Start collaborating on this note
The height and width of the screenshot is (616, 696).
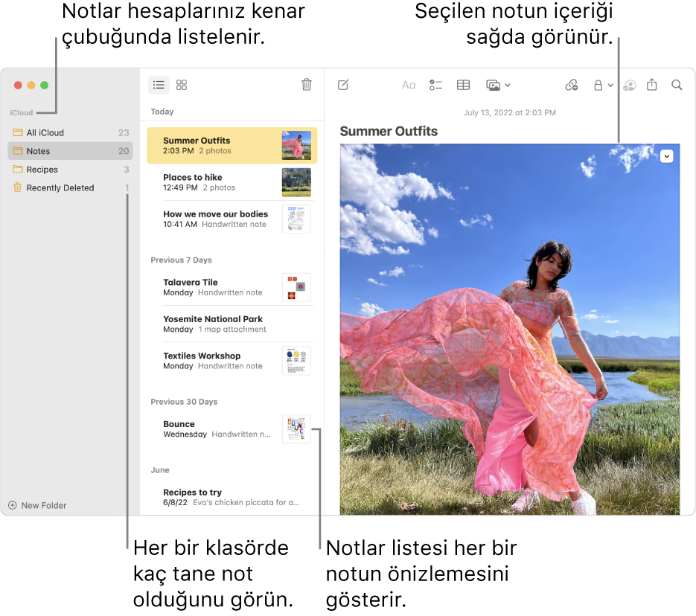click(629, 86)
